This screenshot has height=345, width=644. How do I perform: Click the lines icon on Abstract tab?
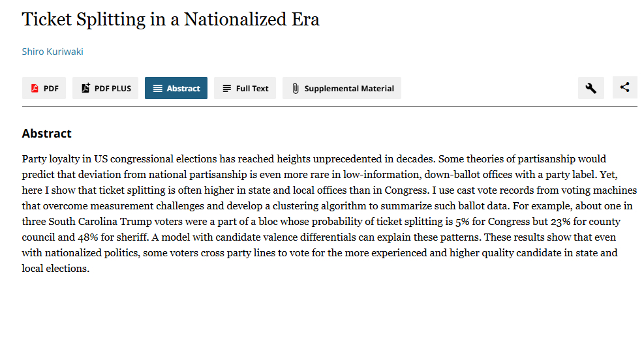157,89
